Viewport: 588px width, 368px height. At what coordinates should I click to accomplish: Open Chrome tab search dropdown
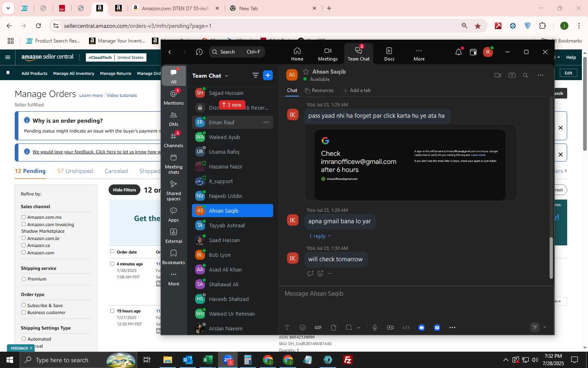tap(8, 8)
